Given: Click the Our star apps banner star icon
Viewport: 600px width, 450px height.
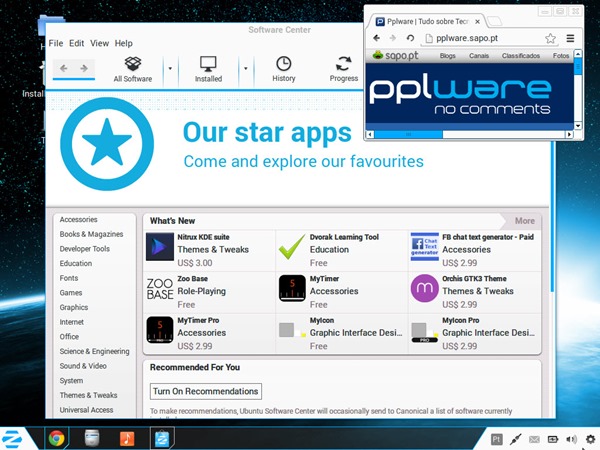Looking at the screenshot, I should pos(107,144).
